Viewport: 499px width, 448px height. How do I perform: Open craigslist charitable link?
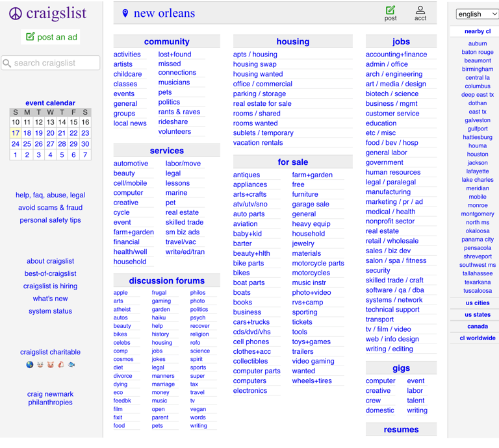pyautogui.click(x=50, y=352)
